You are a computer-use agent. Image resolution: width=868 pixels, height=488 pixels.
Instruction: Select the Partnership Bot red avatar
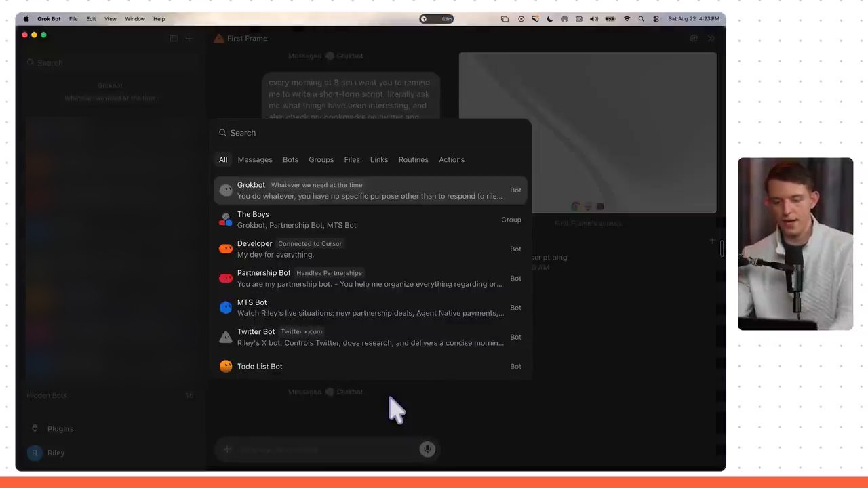[226, 278]
